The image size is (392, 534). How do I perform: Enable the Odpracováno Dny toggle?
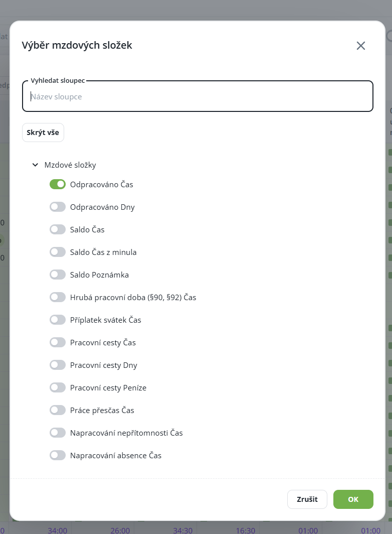pyautogui.click(x=58, y=207)
